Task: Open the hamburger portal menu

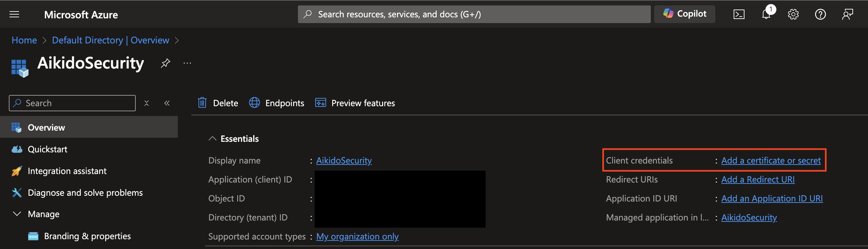Action: pyautogui.click(x=14, y=14)
